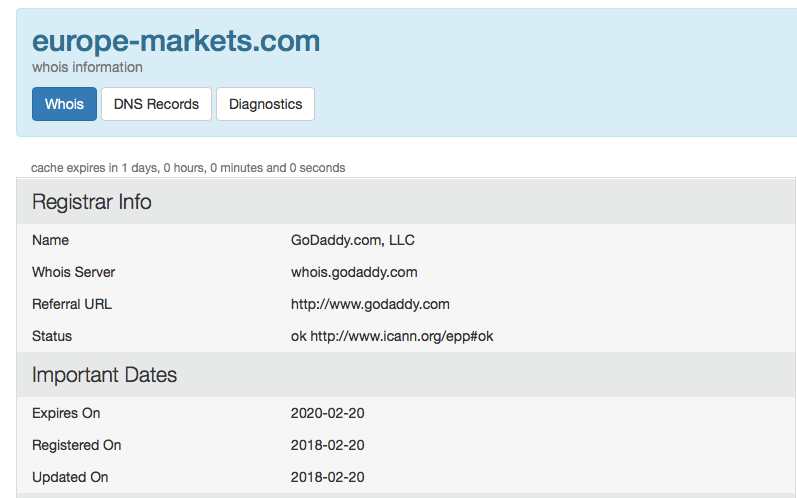Image resolution: width=797 pixels, height=498 pixels.
Task: Click the 2020-02-20 expiry date value
Action: pyautogui.click(x=327, y=413)
